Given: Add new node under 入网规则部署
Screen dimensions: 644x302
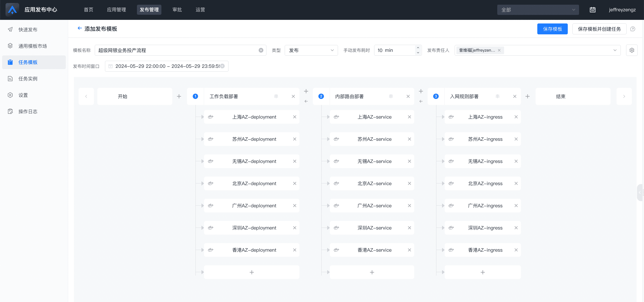Looking at the screenshot, I should point(483,272).
